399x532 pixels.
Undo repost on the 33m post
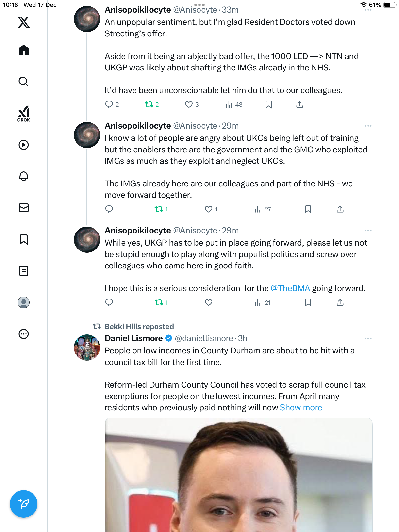[149, 105]
